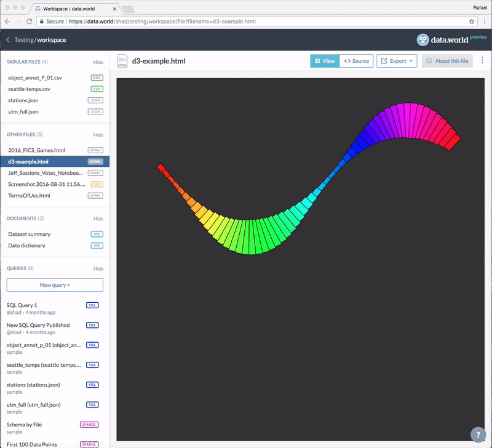Viewport: 492px width, 448px height.
Task: Click the SPARQL badge for Schema by File
Action: 89,425
